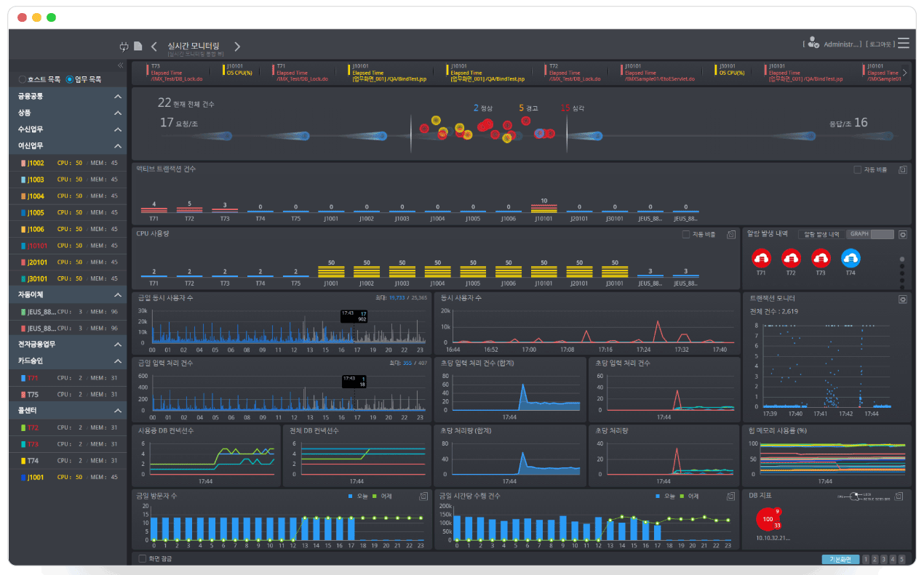
Task: Pop out the 금일 시간당 수행 건수 chart
Action: pos(731,496)
